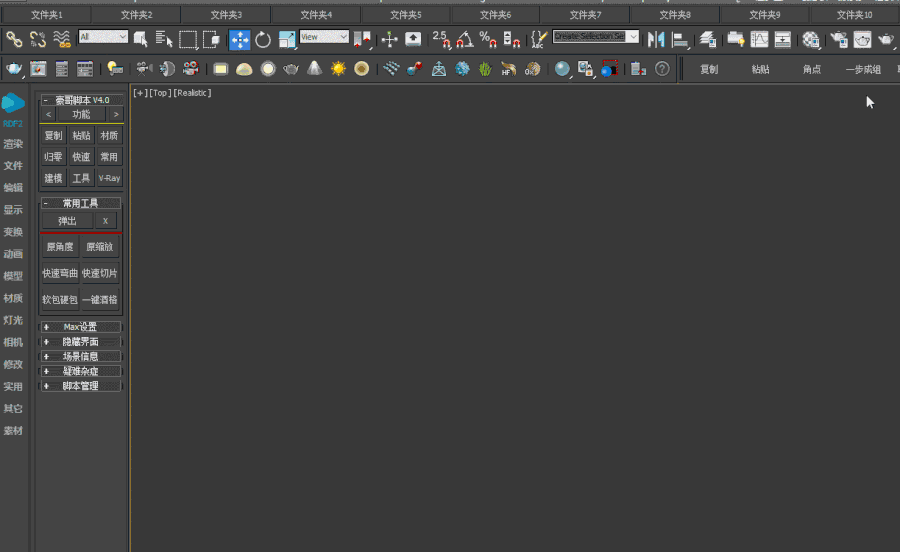This screenshot has width=900, height=552.
Task: Toggle Percent Snap
Action: pos(488,39)
